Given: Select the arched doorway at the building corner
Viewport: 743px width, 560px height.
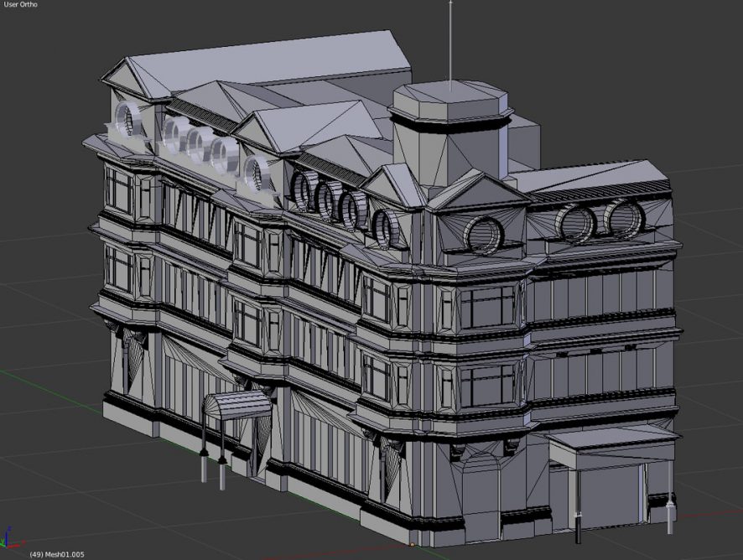Looking at the screenshot, I should [x=481, y=496].
